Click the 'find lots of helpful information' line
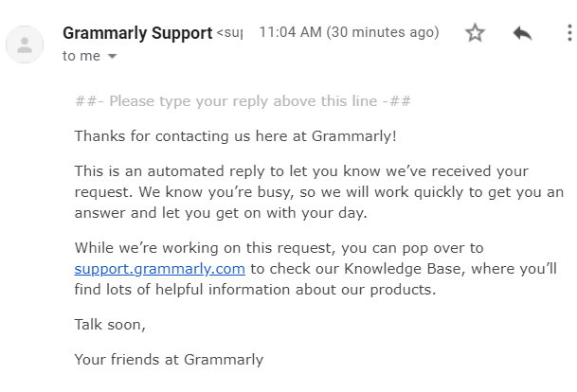This screenshot has height=392, width=577. tap(255, 290)
